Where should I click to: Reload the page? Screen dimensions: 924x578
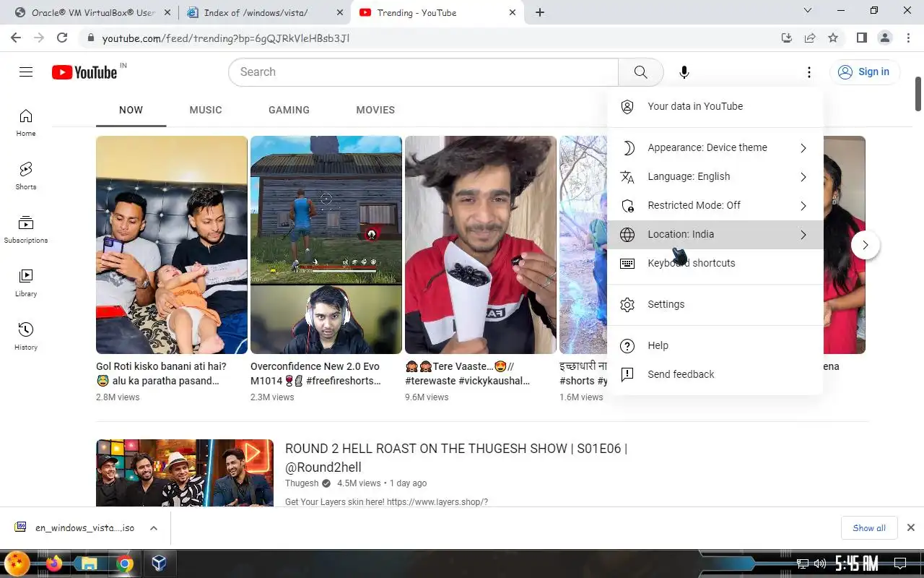coord(62,38)
